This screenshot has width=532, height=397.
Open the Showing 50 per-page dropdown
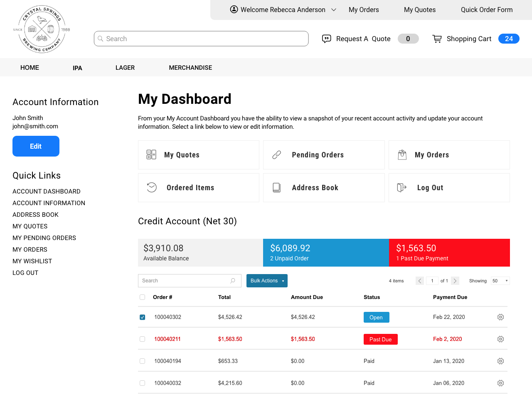(x=500, y=281)
